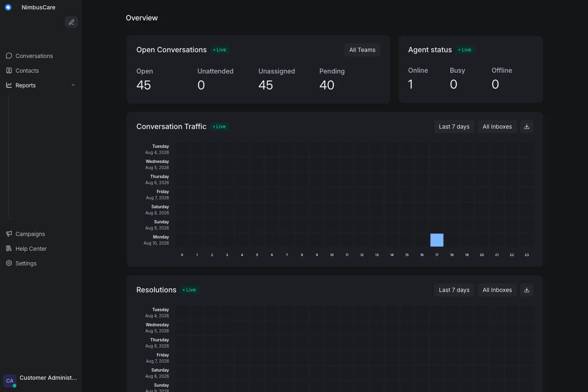This screenshot has height=392, width=588.
Task: Click Friday Aug 7 row label in Traffic
Action: [158, 195]
